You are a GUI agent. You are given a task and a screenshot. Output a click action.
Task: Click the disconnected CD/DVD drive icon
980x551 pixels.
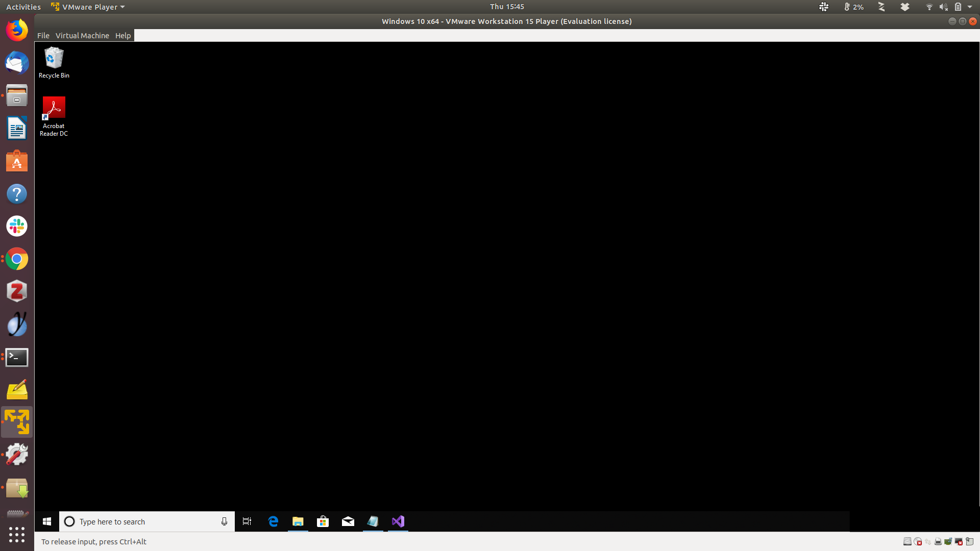coord(918,541)
